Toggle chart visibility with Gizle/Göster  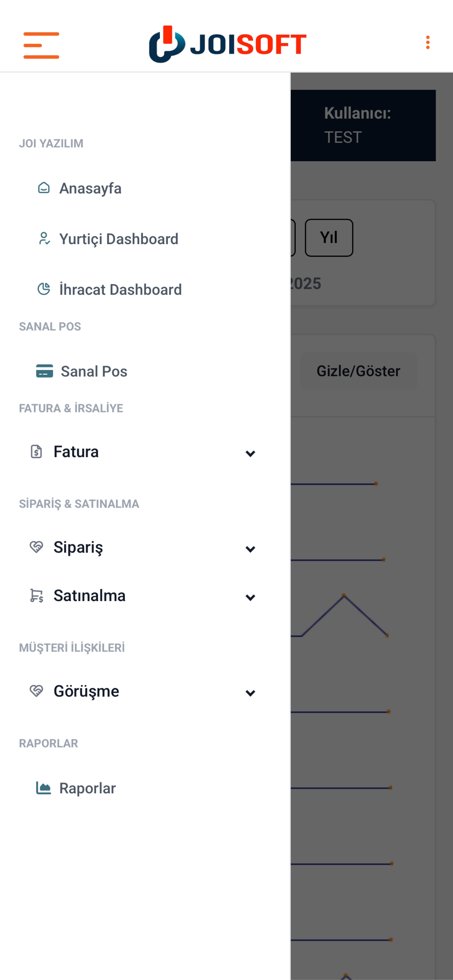pyautogui.click(x=358, y=371)
